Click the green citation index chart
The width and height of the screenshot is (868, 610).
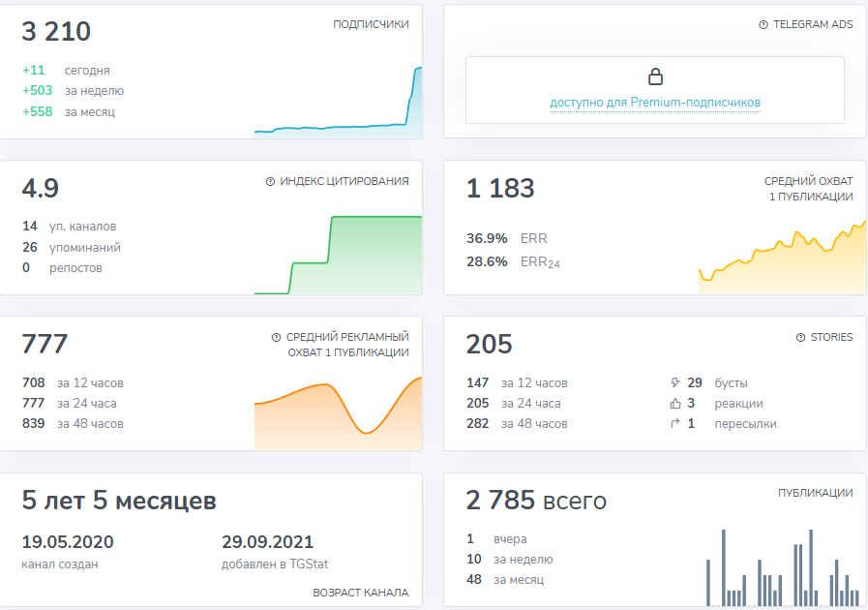click(338, 257)
